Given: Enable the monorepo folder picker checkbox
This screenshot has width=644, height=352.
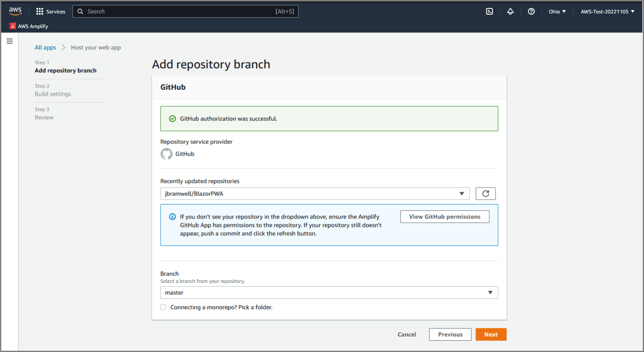Looking at the screenshot, I should click(163, 307).
